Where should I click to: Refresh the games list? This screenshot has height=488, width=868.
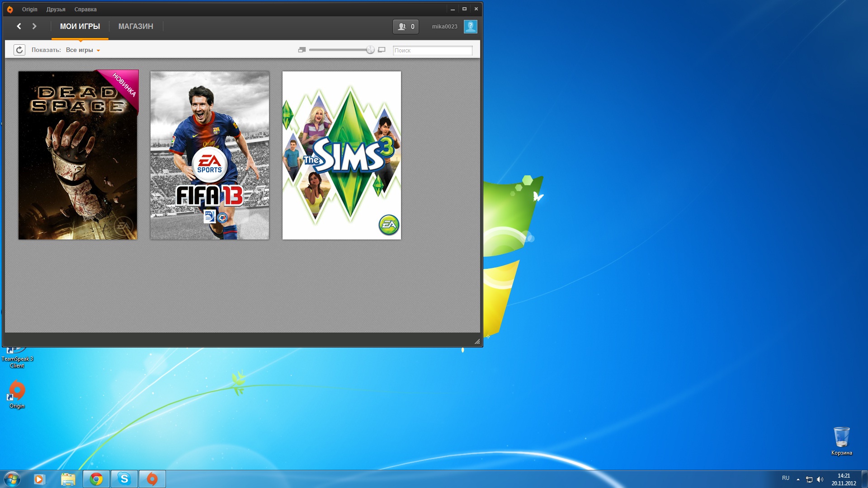point(19,50)
